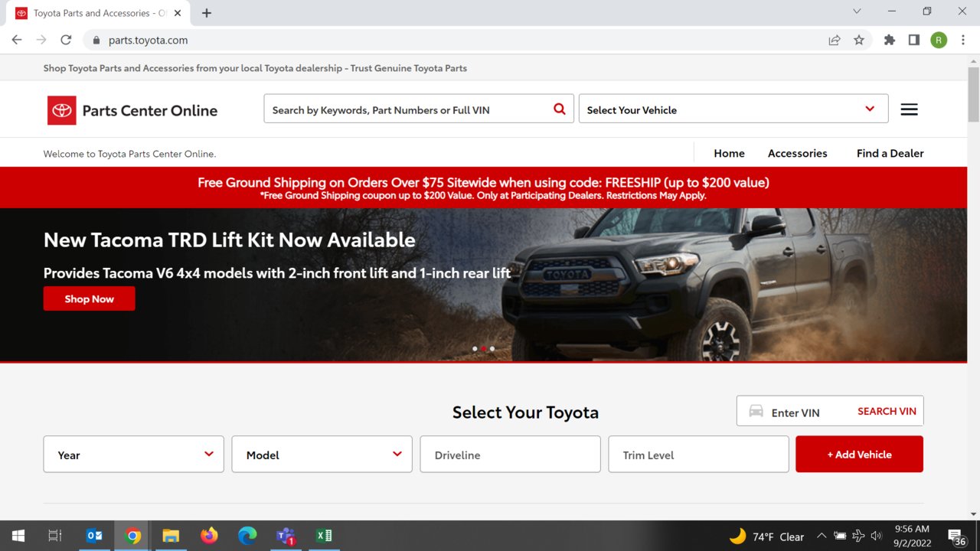Image resolution: width=980 pixels, height=551 pixels.
Task: Click the Toyota logo in the header
Action: pos(62,110)
